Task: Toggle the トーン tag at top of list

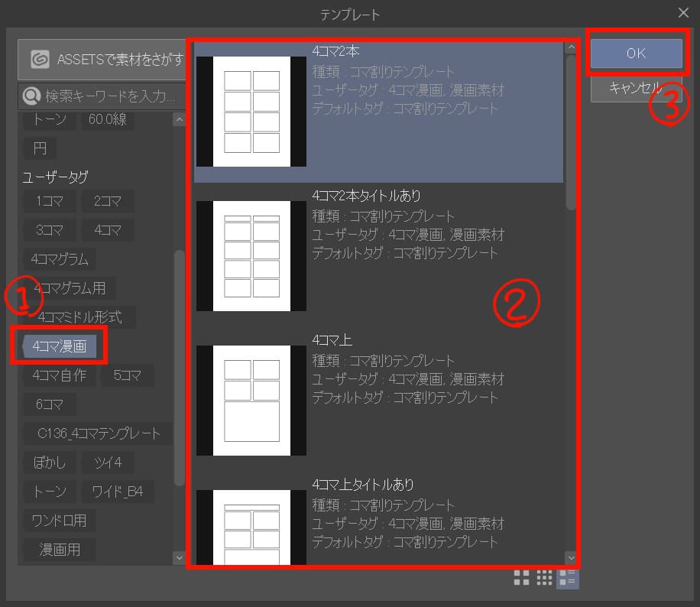Action: (50, 119)
